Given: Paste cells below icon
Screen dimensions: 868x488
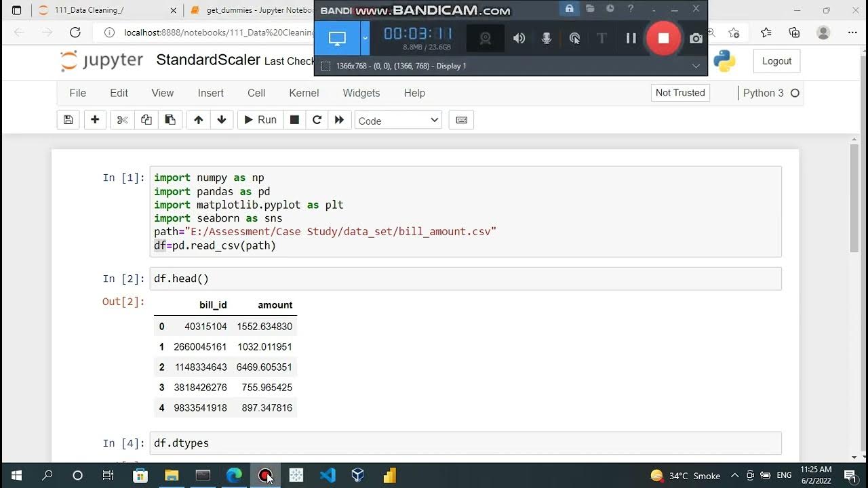Looking at the screenshot, I should point(170,120).
